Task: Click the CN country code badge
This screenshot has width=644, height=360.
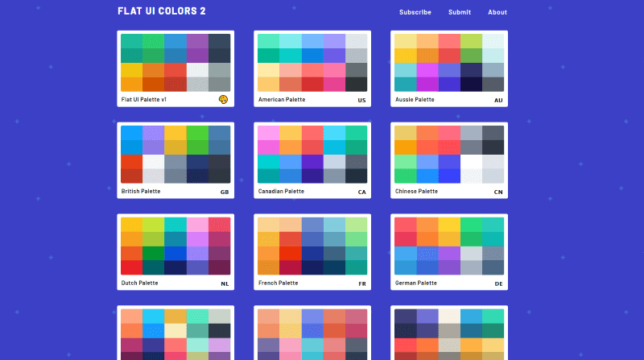Action: [498, 192]
